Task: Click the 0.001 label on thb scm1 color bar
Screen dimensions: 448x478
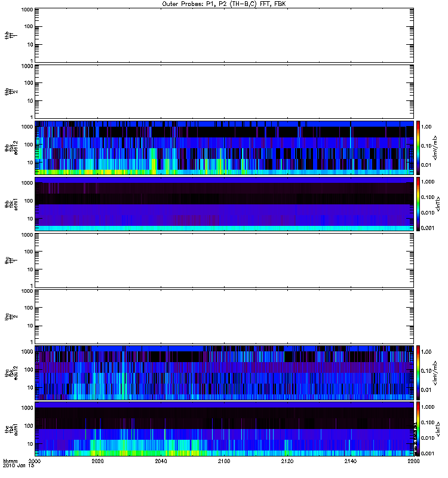Action: [428, 228]
